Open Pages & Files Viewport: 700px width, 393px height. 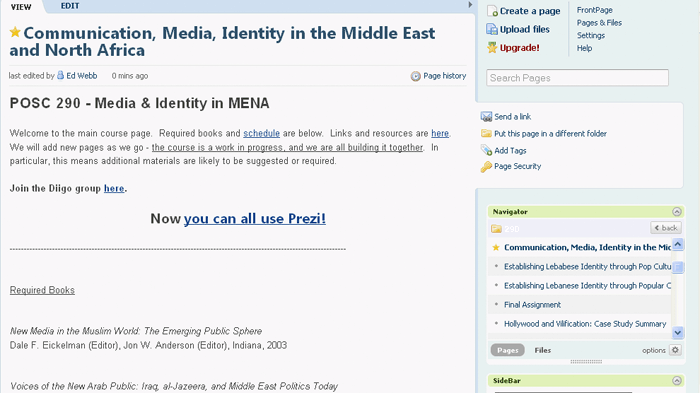click(x=599, y=23)
